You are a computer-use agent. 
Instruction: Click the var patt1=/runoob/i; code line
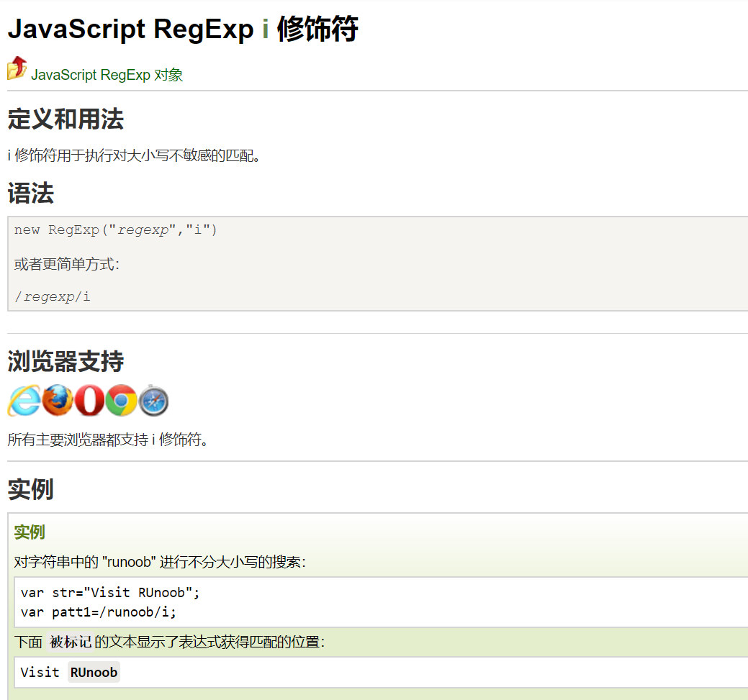99,612
